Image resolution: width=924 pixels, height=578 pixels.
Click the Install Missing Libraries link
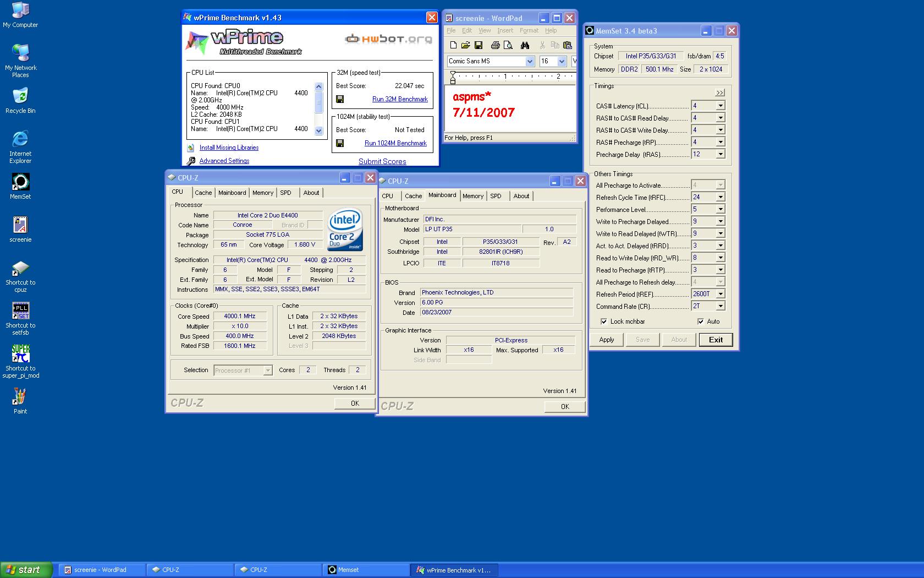click(x=229, y=148)
